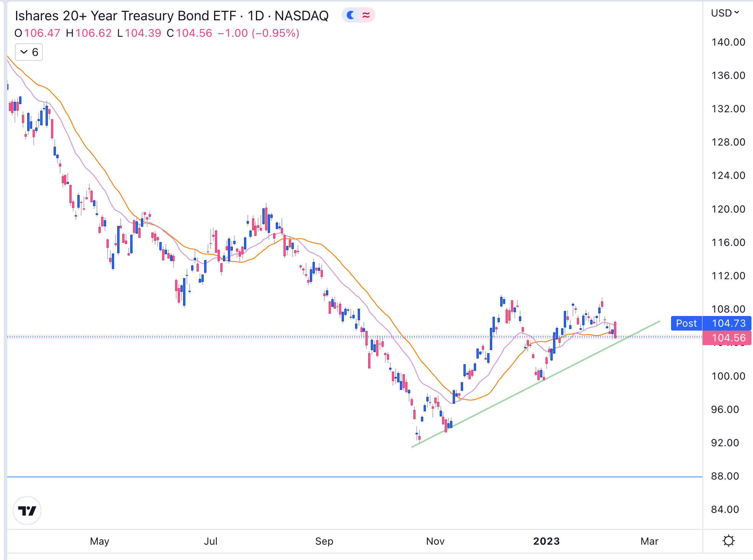This screenshot has width=753, height=560.
Task: Click the Ishares 20+ Year Treasury Bond ETF title
Action: [x=125, y=16]
